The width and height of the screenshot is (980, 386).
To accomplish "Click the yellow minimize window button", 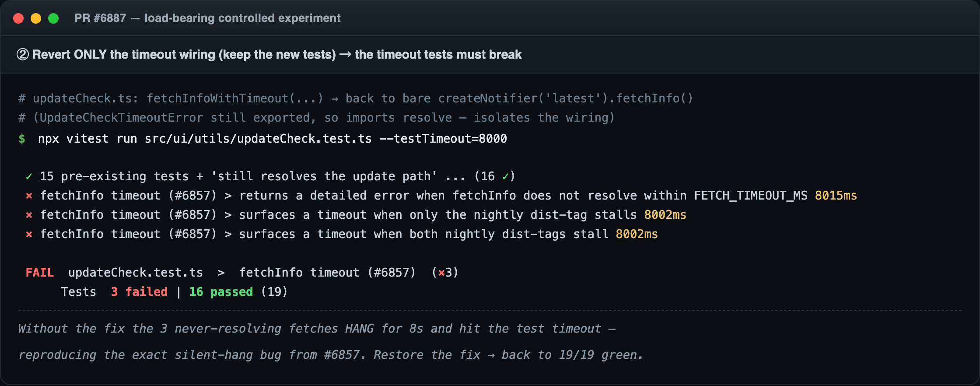I will 36,18.
